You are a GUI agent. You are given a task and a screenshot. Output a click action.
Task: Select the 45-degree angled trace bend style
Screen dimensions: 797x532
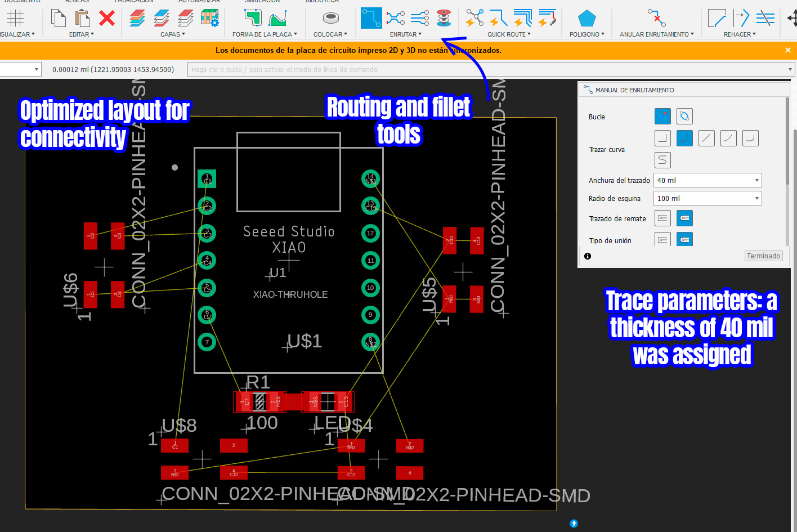click(x=684, y=138)
